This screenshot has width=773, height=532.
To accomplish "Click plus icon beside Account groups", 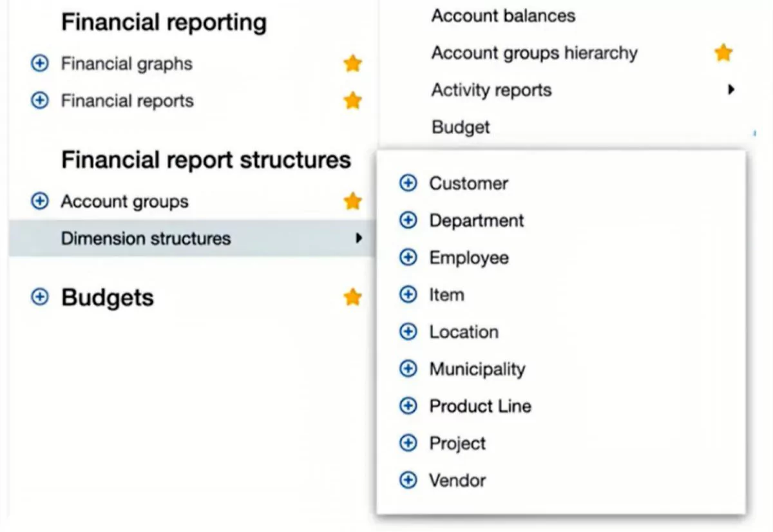I will pos(40,202).
